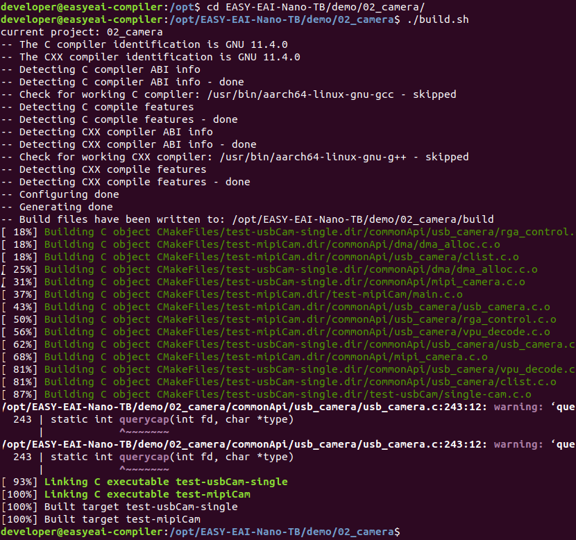This screenshot has width=576, height=540.
Task: Click the aarch64-linux-gnu-gcc compiler path
Action: pos(300,95)
